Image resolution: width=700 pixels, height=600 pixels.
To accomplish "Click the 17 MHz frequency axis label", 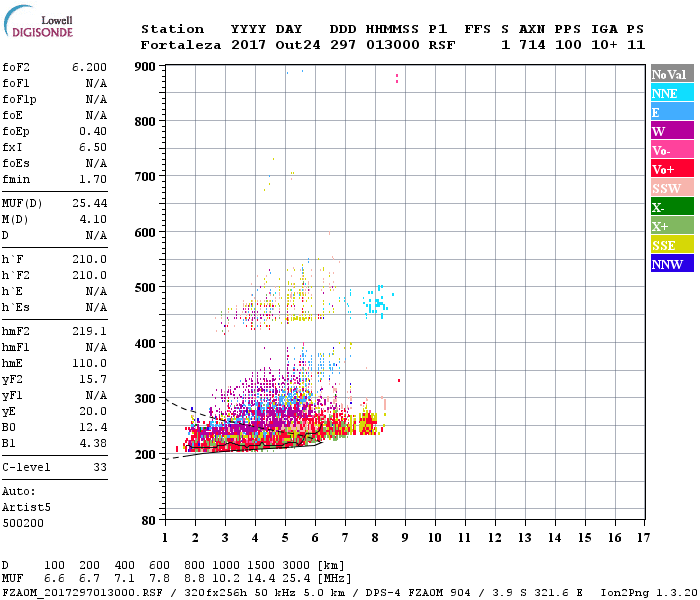I will [x=644, y=538].
